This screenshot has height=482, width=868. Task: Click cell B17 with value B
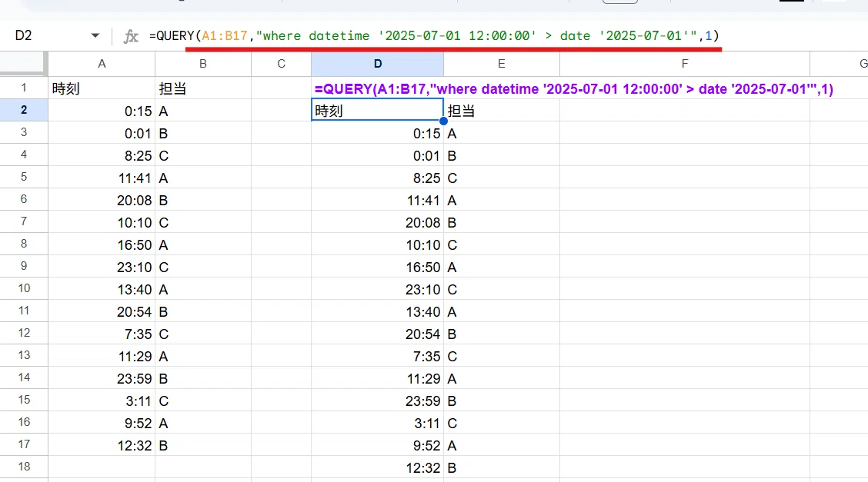click(x=203, y=445)
